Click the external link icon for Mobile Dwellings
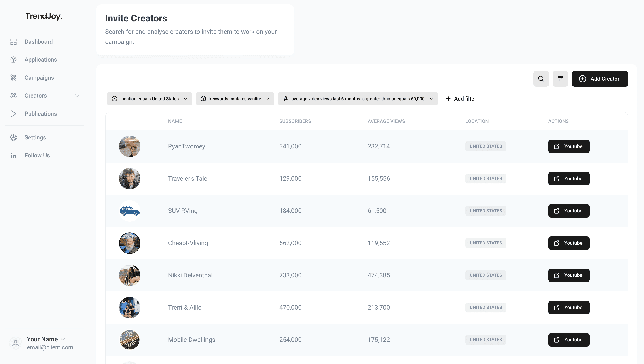This screenshot has width=644, height=364. click(557, 340)
